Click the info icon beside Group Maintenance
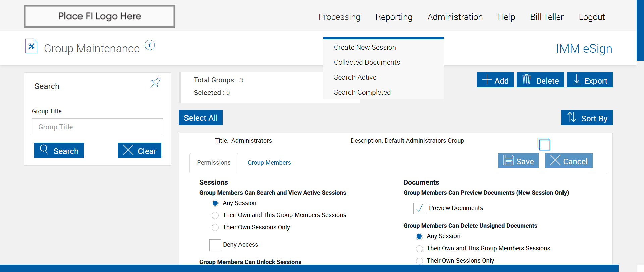644x272 pixels. (x=150, y=45)
